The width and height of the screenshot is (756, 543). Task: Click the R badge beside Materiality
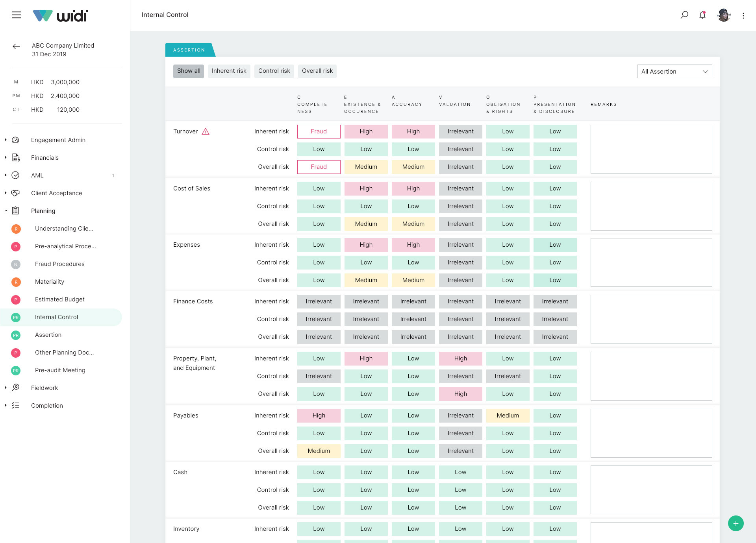tap(16, 282)
